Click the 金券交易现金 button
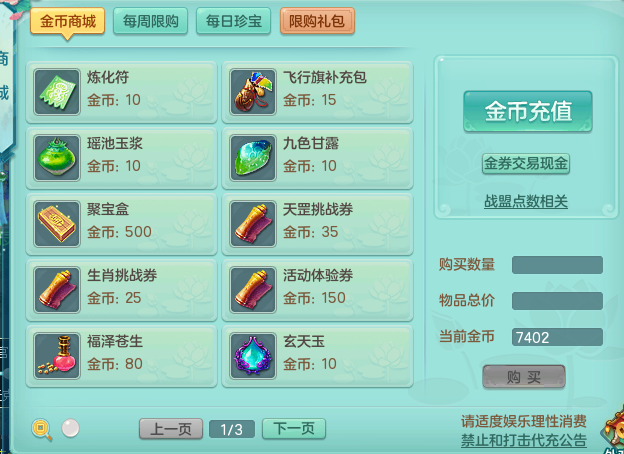Image resolution: width=624 pixels, height=454 pixels. pyautogui.click(x=526, y=164)
